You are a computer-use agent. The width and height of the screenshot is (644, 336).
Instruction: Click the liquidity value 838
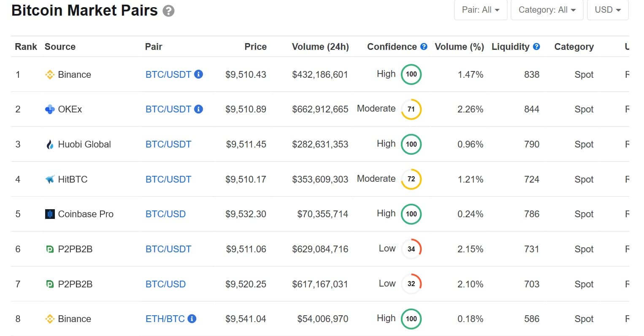(x=532, y=75)
